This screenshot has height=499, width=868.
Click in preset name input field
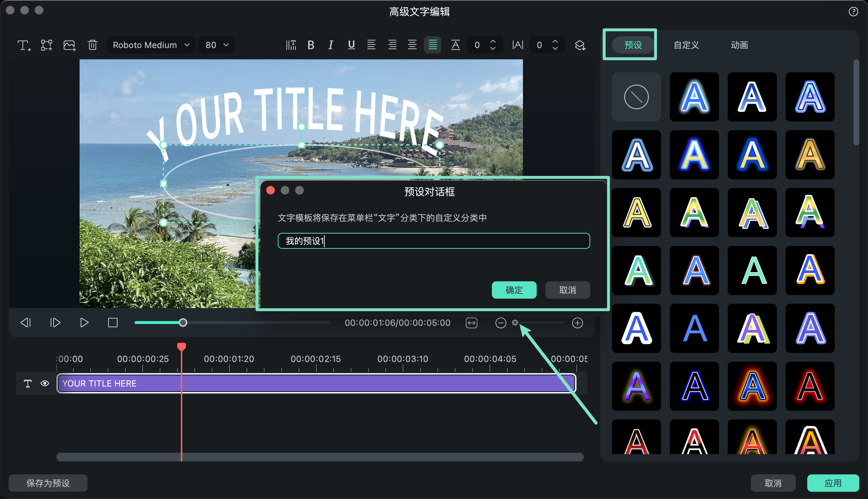(434, 241)
